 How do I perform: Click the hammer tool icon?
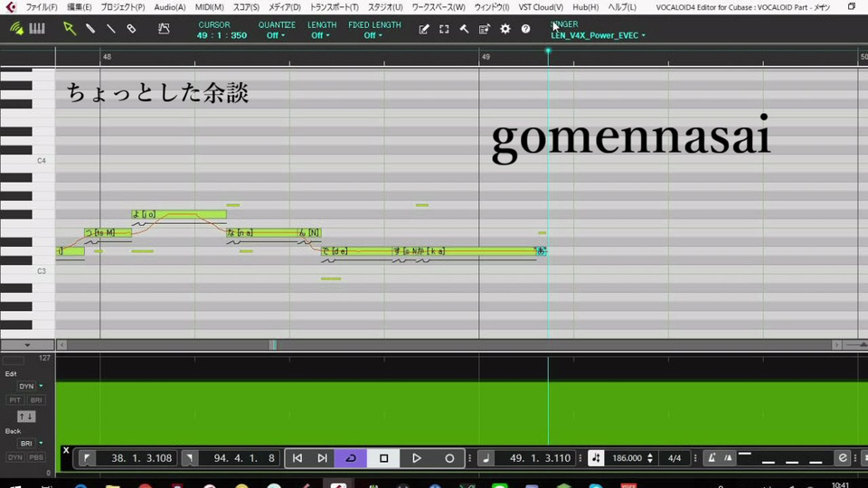pos(464,29)
